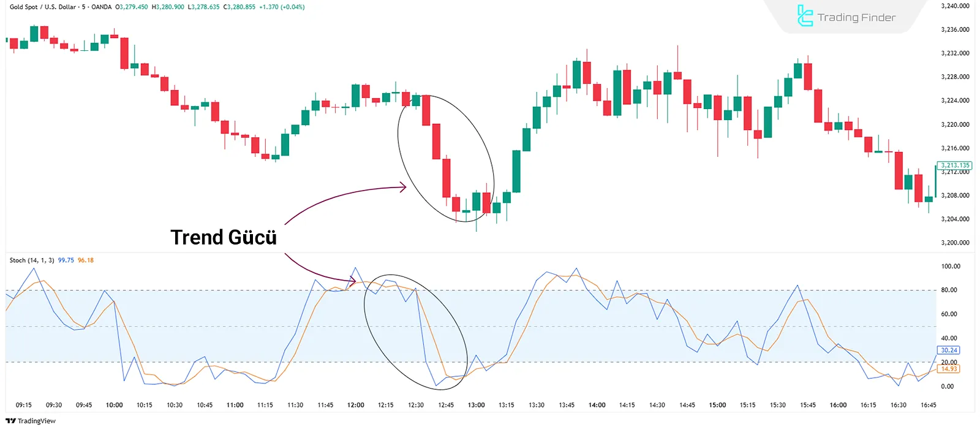Click the 14:00 label on the time axis
Image resolution: width=980 pixels, height=429 pixels.
coord(597,405)
